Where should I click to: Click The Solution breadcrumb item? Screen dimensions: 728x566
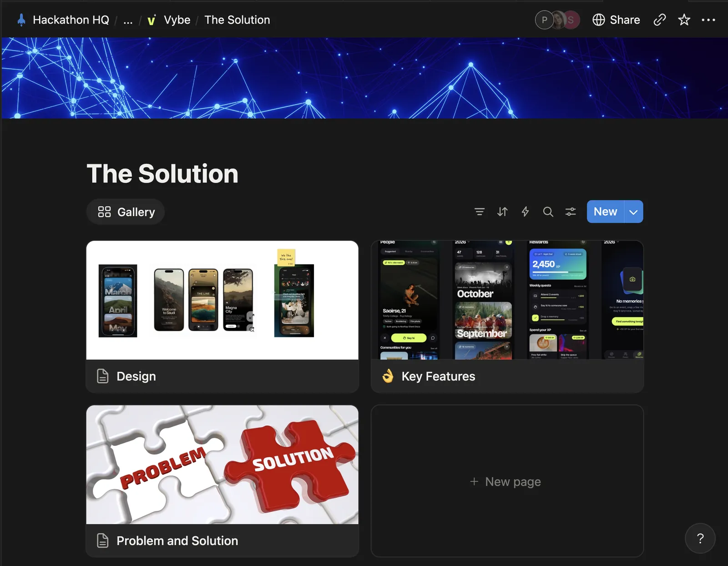tap(237, 20)
